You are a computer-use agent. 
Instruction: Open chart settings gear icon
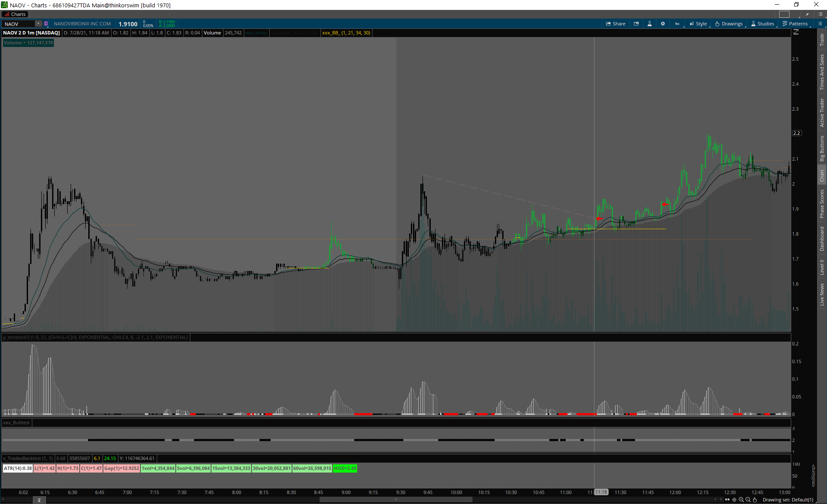[663, 24]
